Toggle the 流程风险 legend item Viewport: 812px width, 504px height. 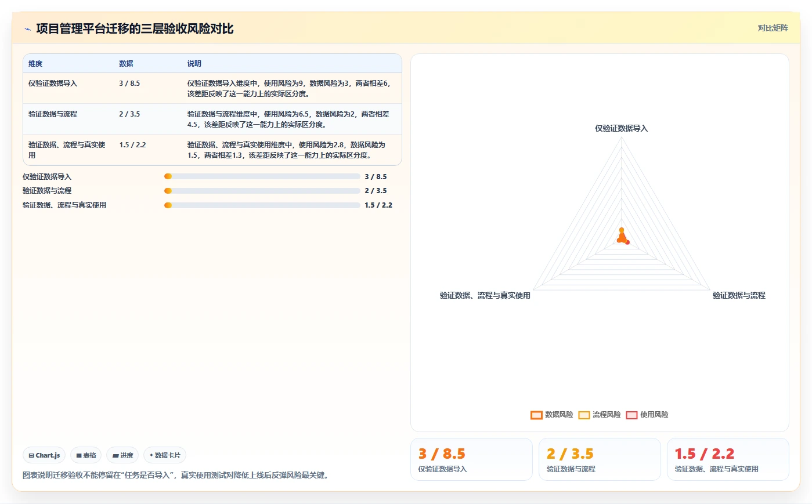[x=600, y=415]
